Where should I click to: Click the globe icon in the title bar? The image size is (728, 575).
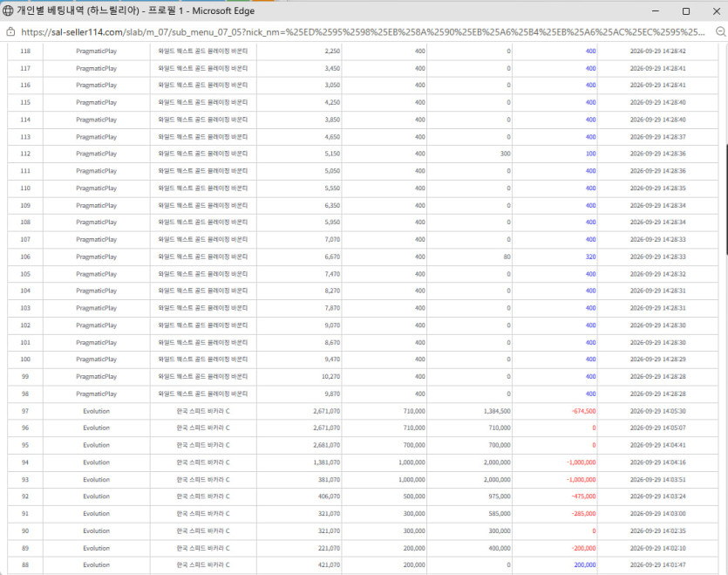coord(8,10)
